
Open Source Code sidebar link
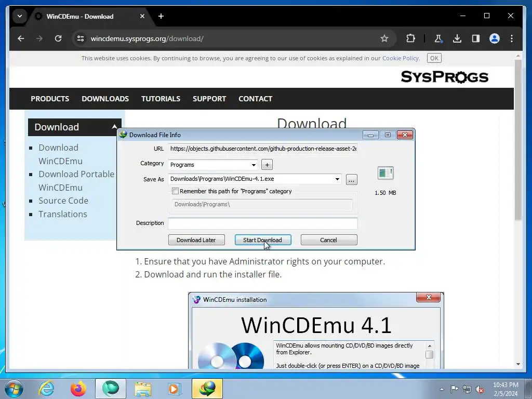click(x=63, y=201)
